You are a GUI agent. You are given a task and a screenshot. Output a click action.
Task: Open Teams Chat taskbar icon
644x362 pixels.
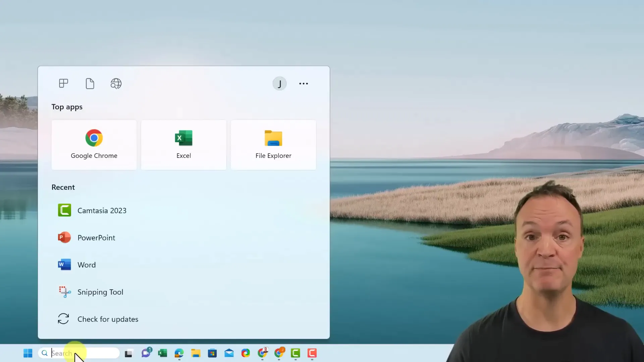[x=146, y=353]
